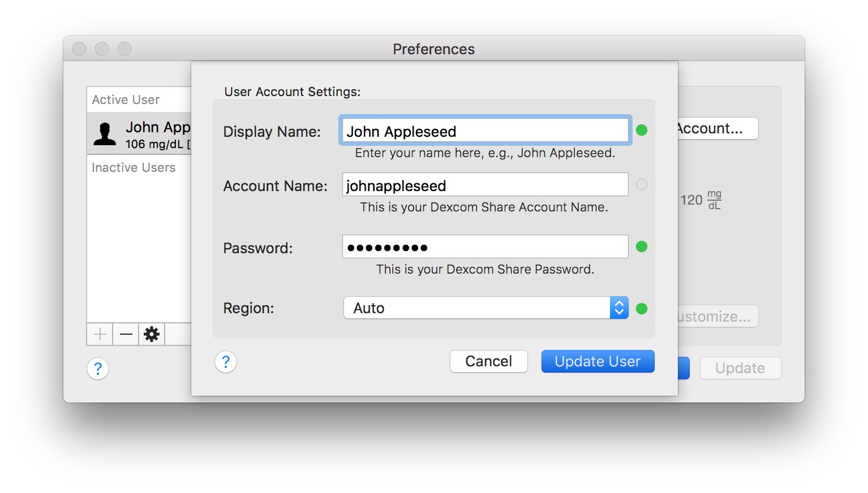Click John Appleseed's user silhouette icon
Screen dimensions: 868x493
[x=105, y=135]
